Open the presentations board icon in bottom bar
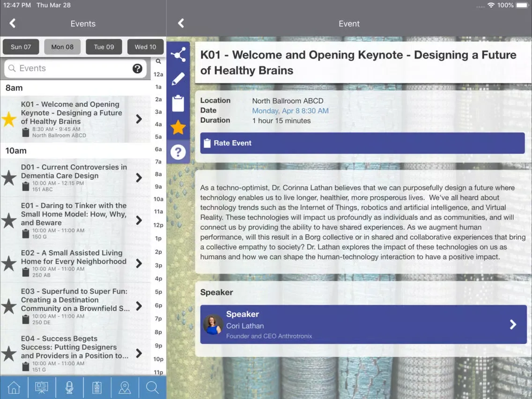Viewport: 532px width, 399px height. (x=42, y=387)
